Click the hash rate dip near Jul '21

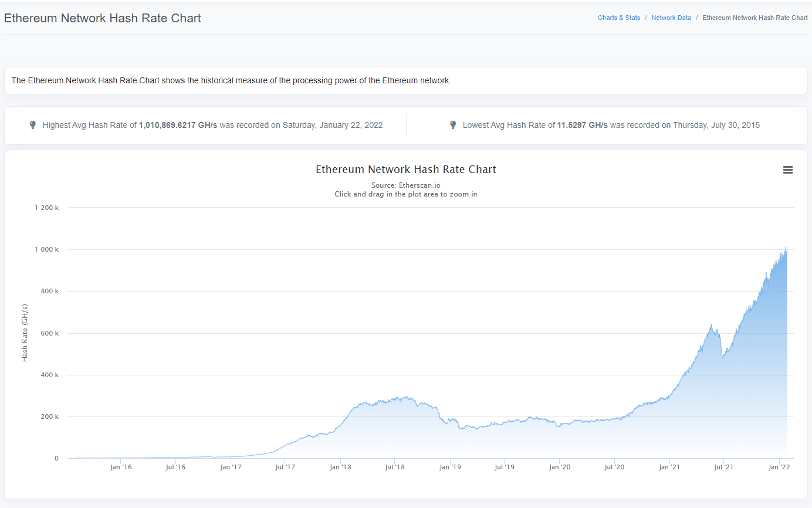click(723, 357)
